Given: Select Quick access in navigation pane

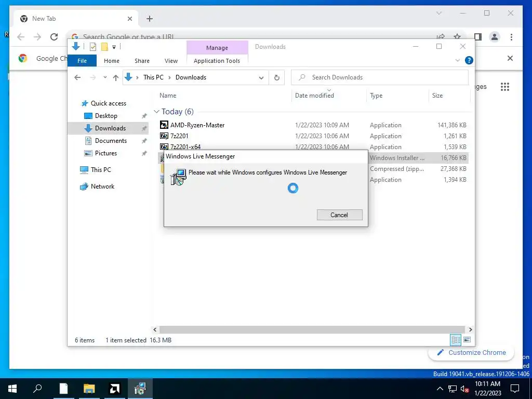Looking at the screenshot, I should coord(108,103).
